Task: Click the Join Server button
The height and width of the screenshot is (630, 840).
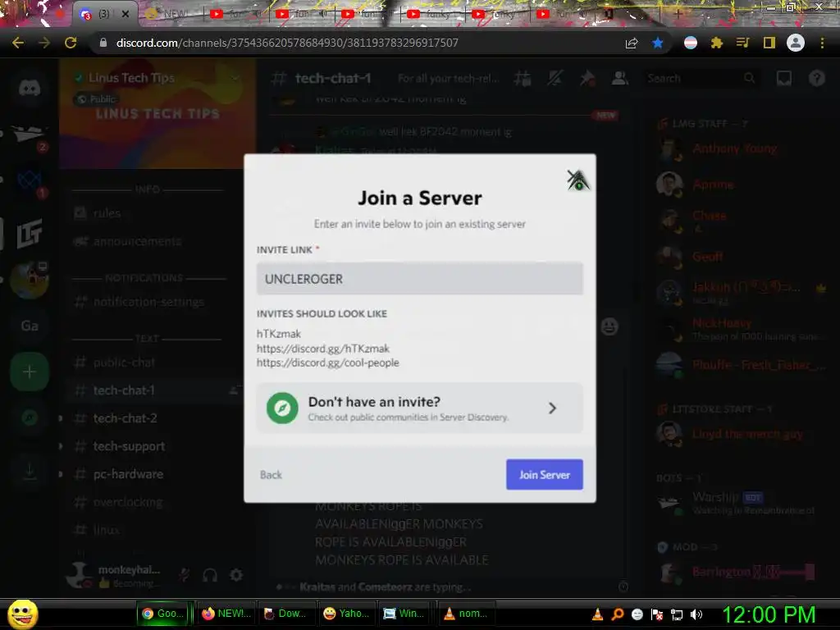Action: pos(545,474)
